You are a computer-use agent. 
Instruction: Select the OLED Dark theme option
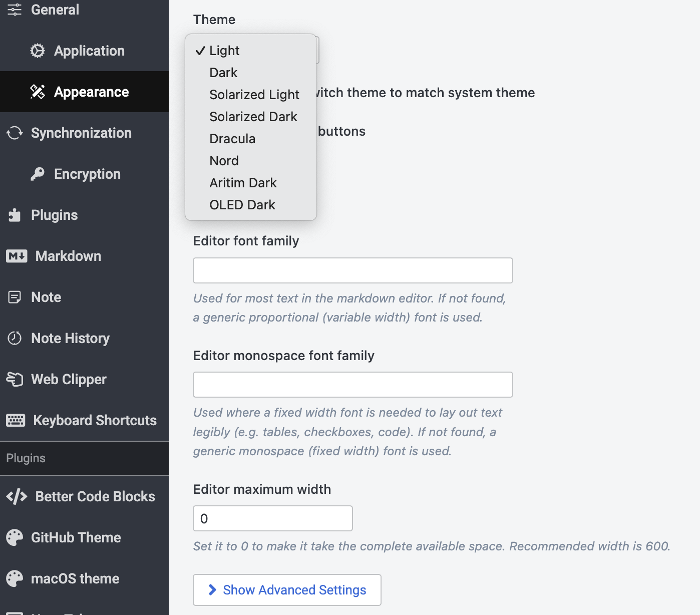[242, 205]
